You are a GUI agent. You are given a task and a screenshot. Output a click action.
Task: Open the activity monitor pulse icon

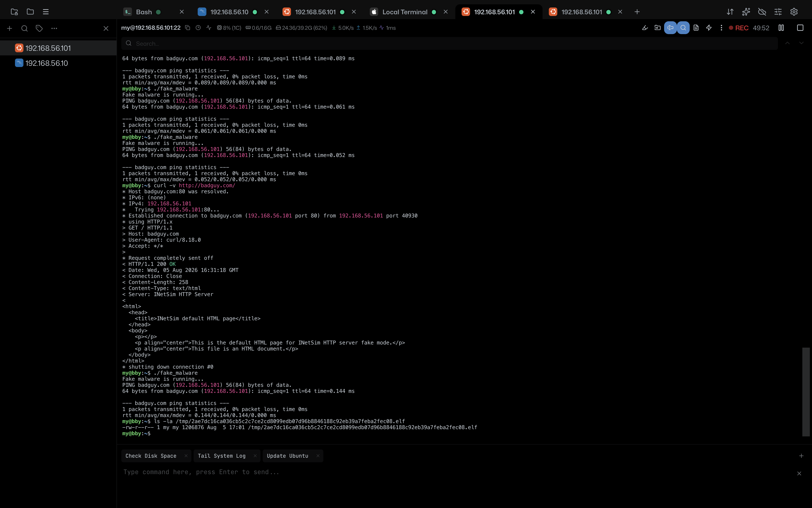(x=209, y=28)
